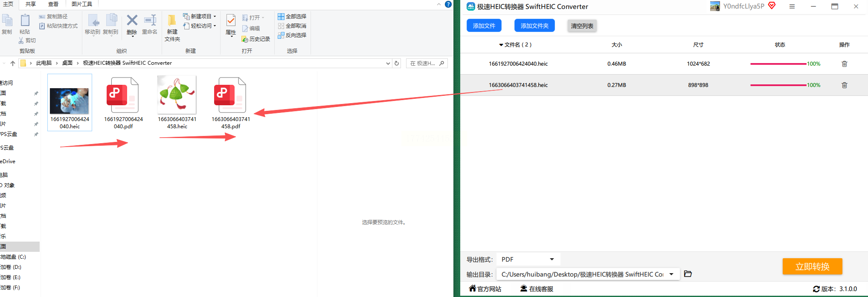Collapse the Explorer ribbon with the chevron
The width and height of the screenshot is (868, 297).
click(x=439, y=4)
